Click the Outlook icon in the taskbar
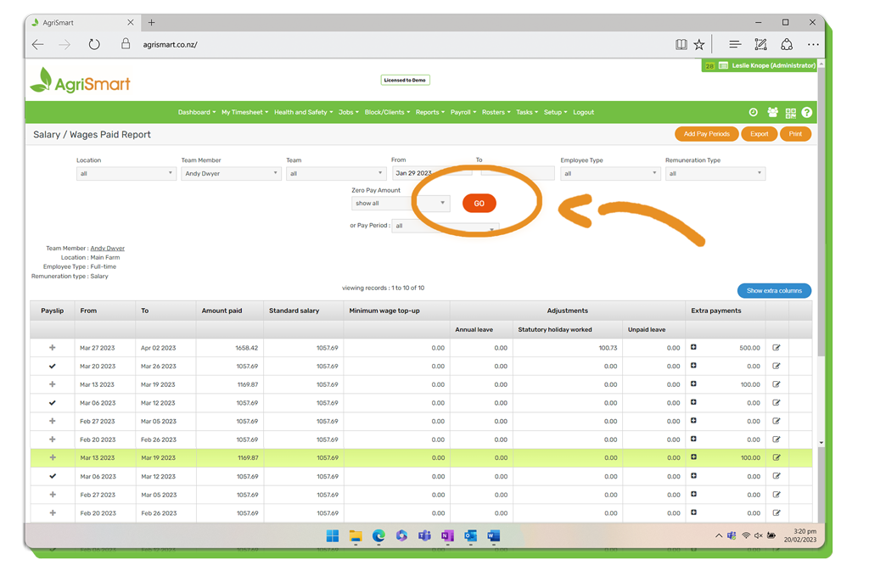 [470, 536]
